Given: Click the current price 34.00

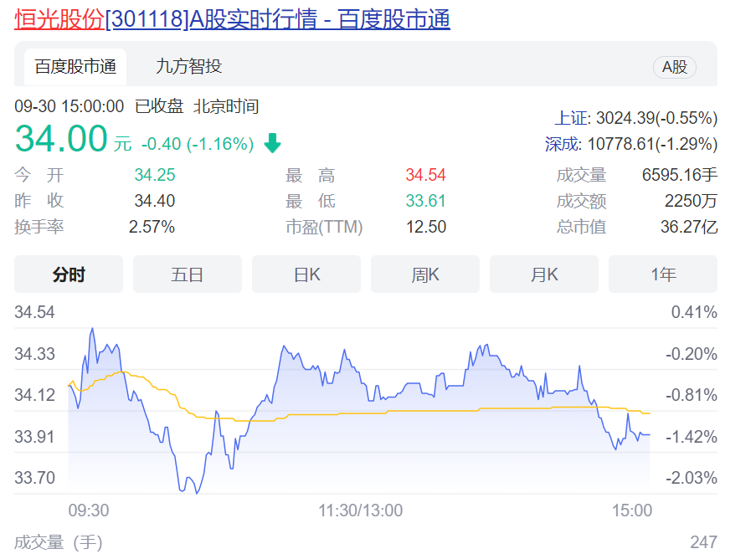Looking at the screenshot, I should [61, 139].
